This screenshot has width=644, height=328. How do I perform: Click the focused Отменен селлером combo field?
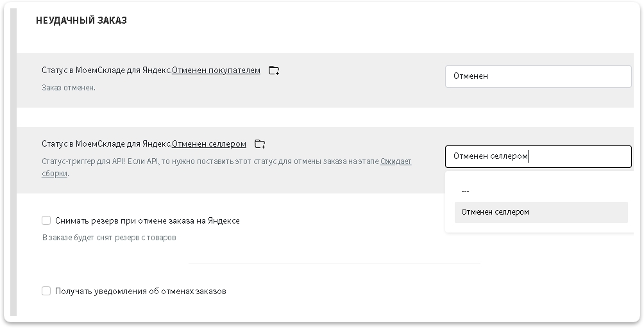[x=538, y=156]
